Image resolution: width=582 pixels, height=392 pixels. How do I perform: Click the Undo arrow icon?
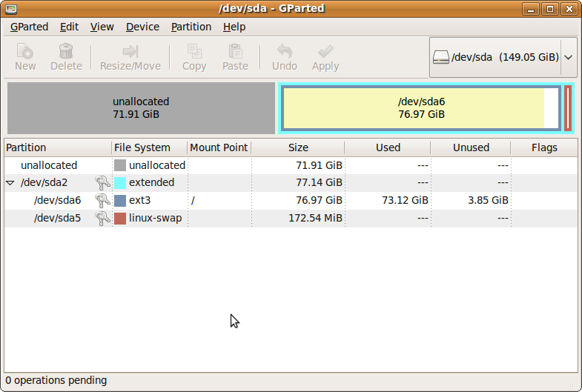click(x=285, y=51)
